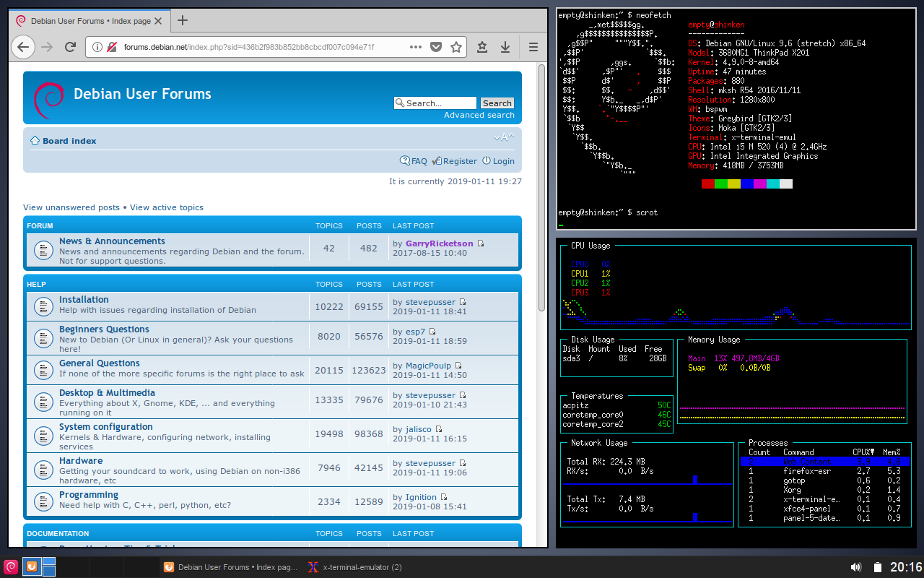The image size is (924, 578).
Task: Open a new browser tab
Action: point(183,20)
